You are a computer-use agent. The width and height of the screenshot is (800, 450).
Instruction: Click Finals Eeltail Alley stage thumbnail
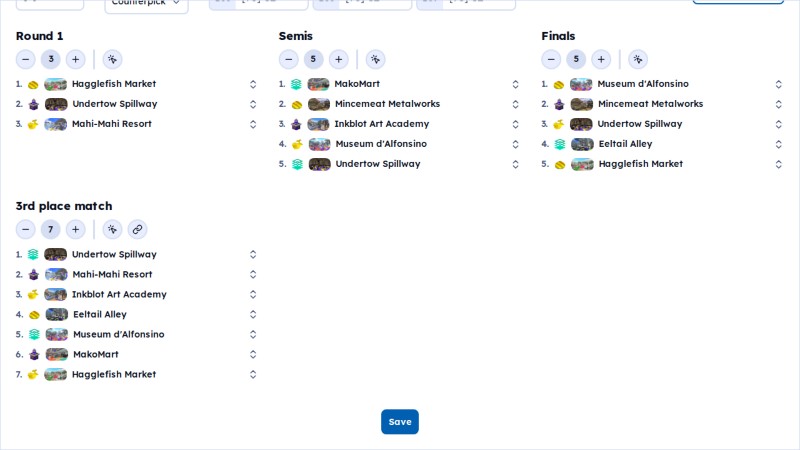pyautogui.click(x=582, y=144)
